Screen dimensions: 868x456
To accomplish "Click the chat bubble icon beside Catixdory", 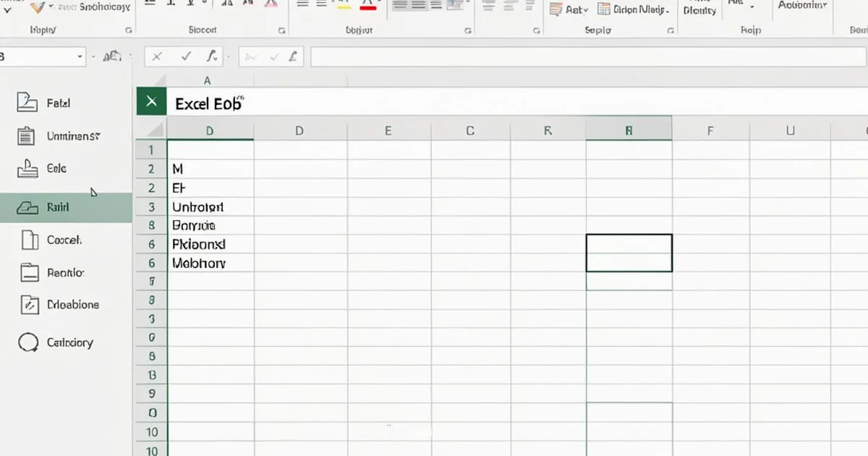I will pyautogui.click(x=28, y=342).
